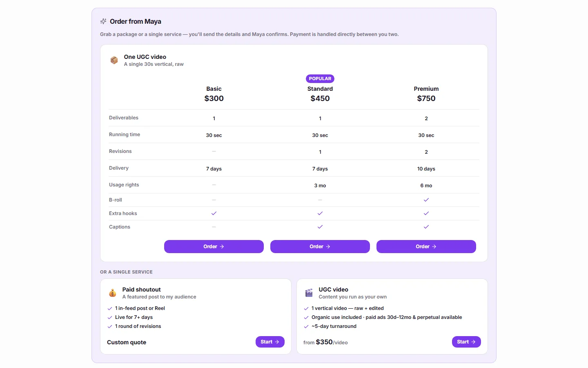
Task: Start the UGC video single service
Action: (x=466, y=342)
